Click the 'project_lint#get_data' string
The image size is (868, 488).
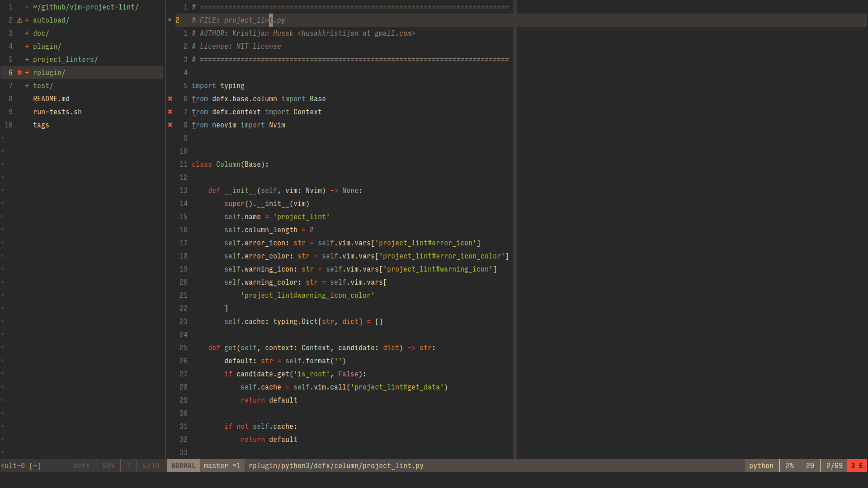coord(397,387)
